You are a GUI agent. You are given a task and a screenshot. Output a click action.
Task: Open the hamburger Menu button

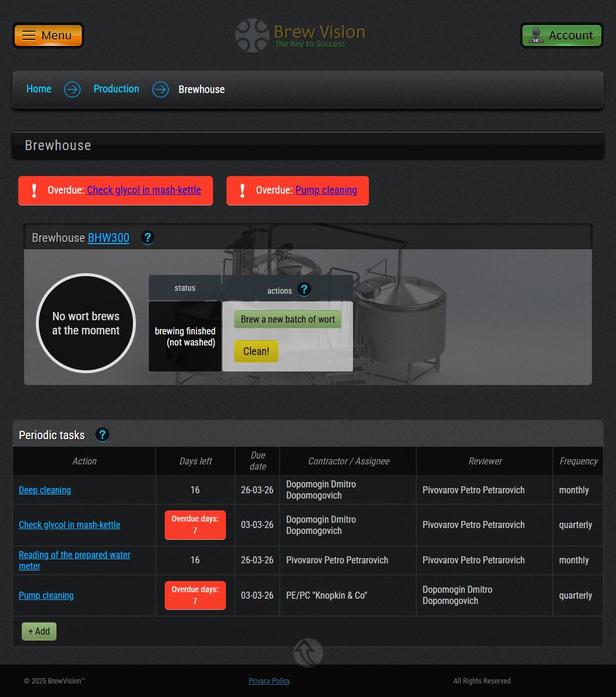[48, 36]
